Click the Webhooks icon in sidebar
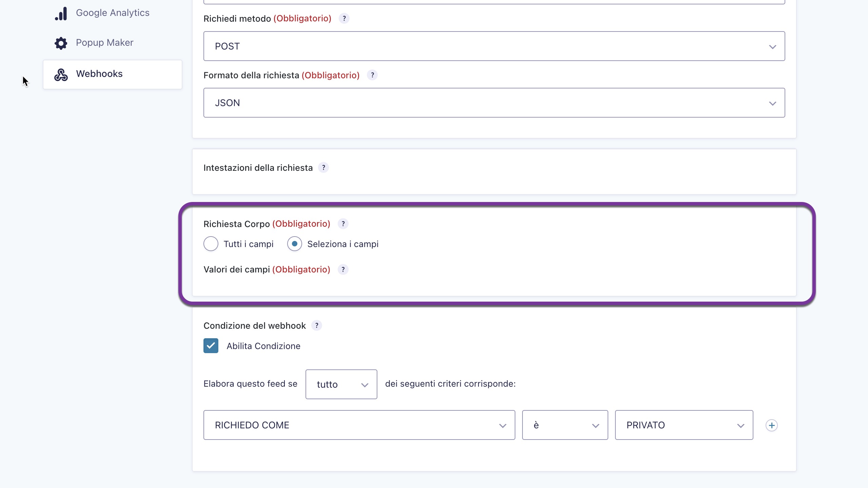 pyautogui.click(x=61, y=75)
